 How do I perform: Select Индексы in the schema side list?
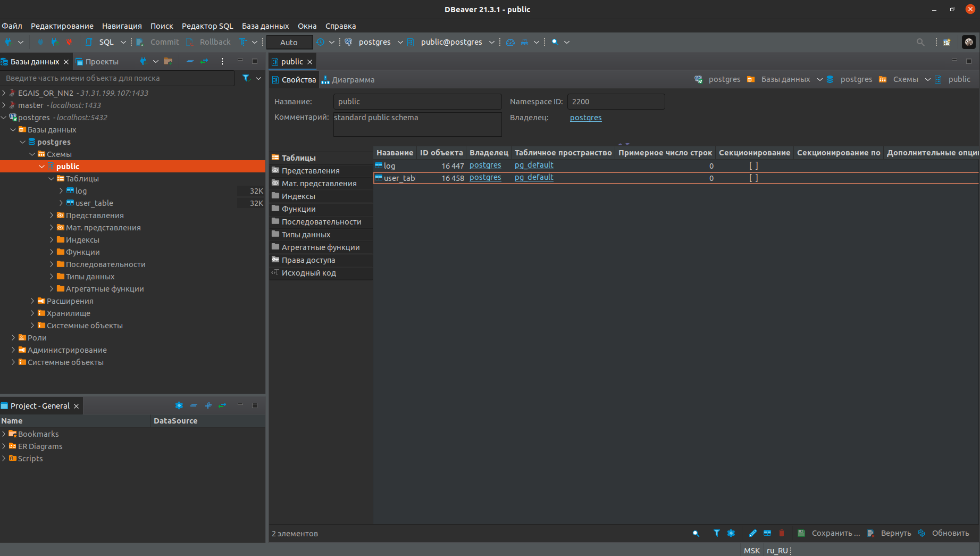point(321,196)
